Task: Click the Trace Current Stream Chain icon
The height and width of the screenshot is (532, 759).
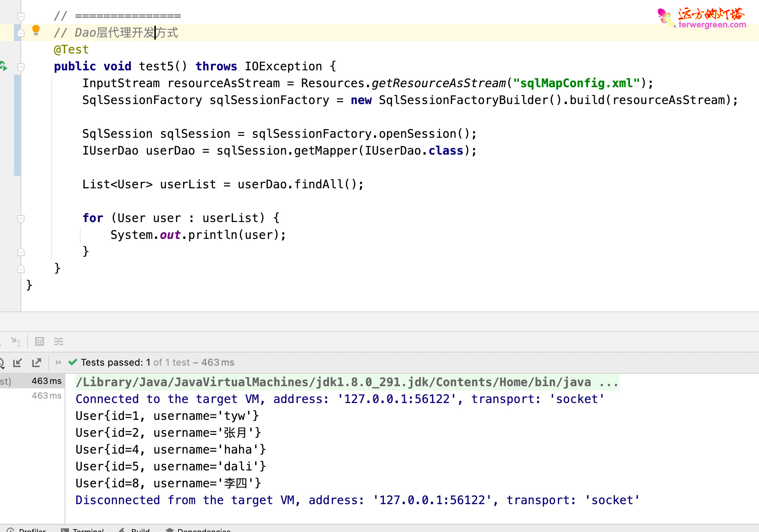Action: (x=59, y=341)
